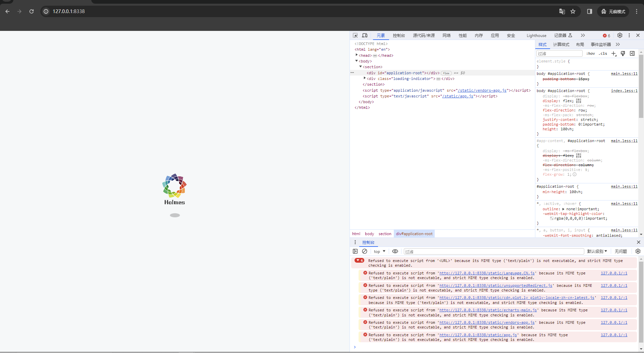This screenshot has height=353, width=644.
Task: Select the section breadcrumb
Action: click(x=385, y=234)
